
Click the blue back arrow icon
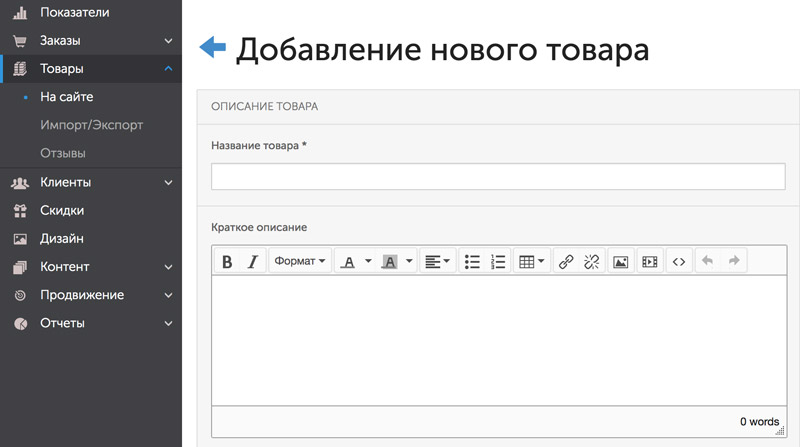coord(212,47)
